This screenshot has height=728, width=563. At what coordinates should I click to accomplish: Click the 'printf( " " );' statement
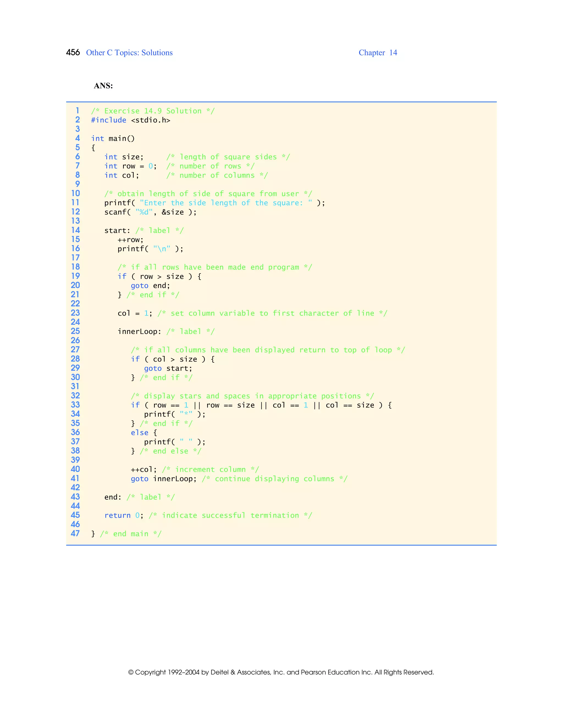175,442
